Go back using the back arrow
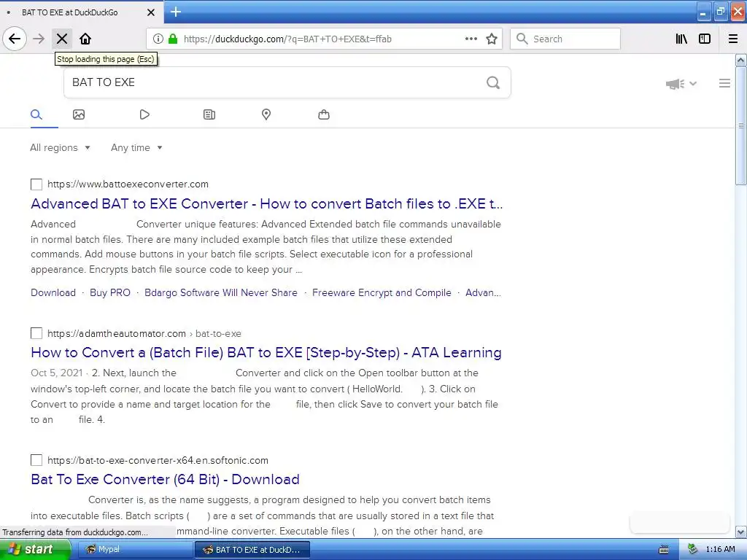The height and width of the screenshot is (560, 747). coord(15,39)
